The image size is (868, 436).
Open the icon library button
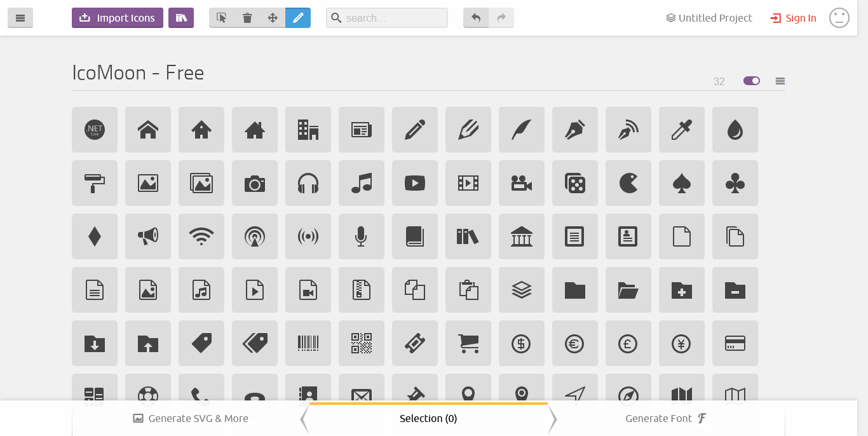[181, 18]
